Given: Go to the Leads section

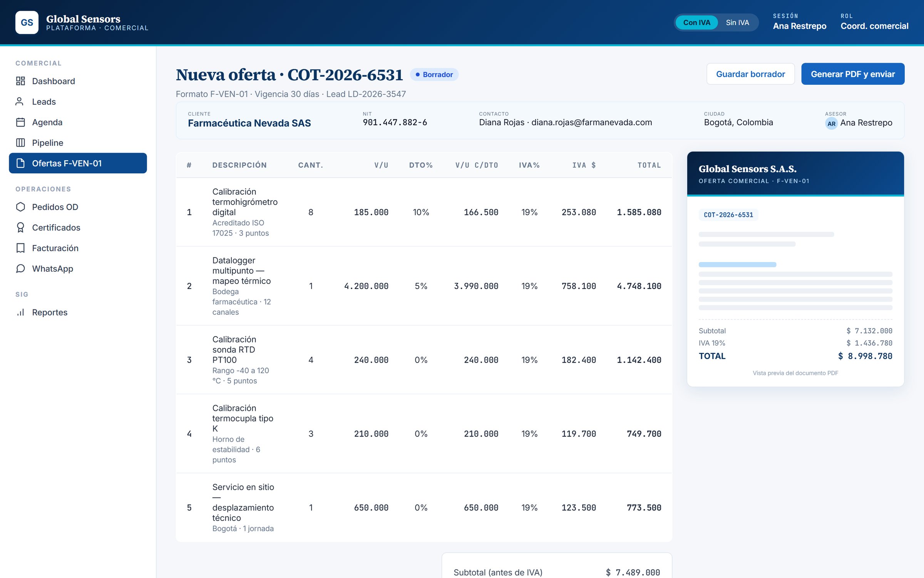Looking at the screenshot, I should (x=78, y=101).
